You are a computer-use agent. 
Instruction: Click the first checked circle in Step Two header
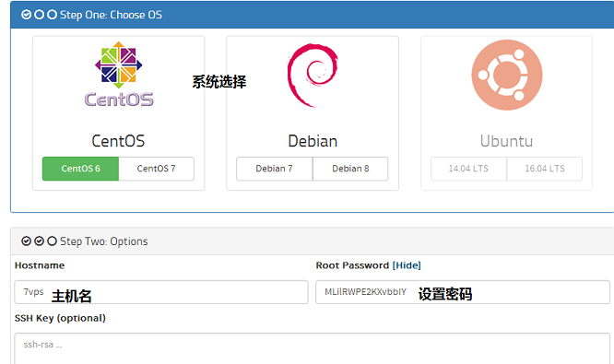26,241
